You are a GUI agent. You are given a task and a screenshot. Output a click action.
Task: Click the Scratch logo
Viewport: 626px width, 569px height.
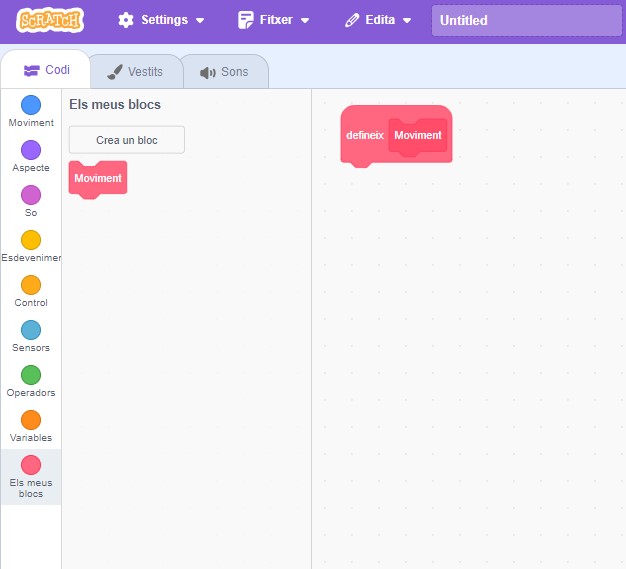click(x=50, y=20)
